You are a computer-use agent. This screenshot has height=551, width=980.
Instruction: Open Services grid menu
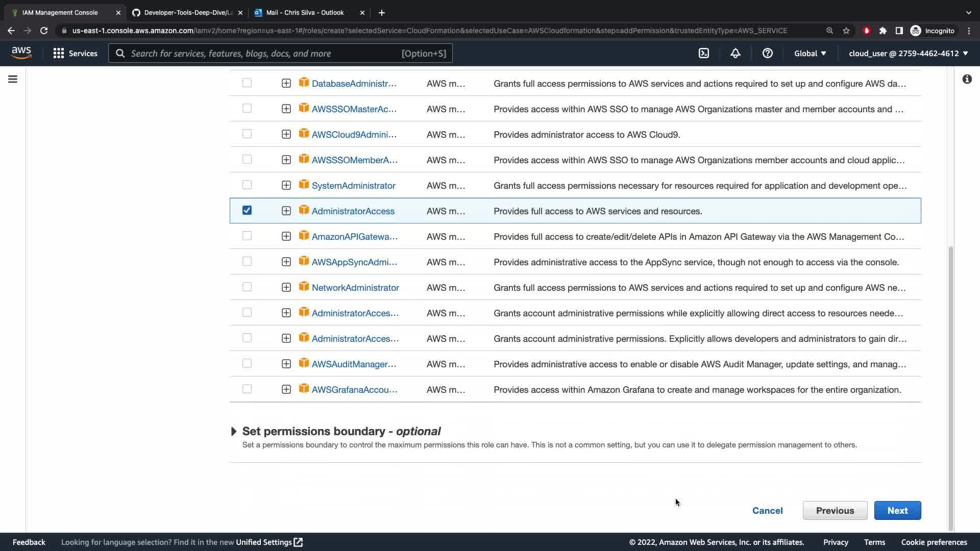(x=75, y=53)
